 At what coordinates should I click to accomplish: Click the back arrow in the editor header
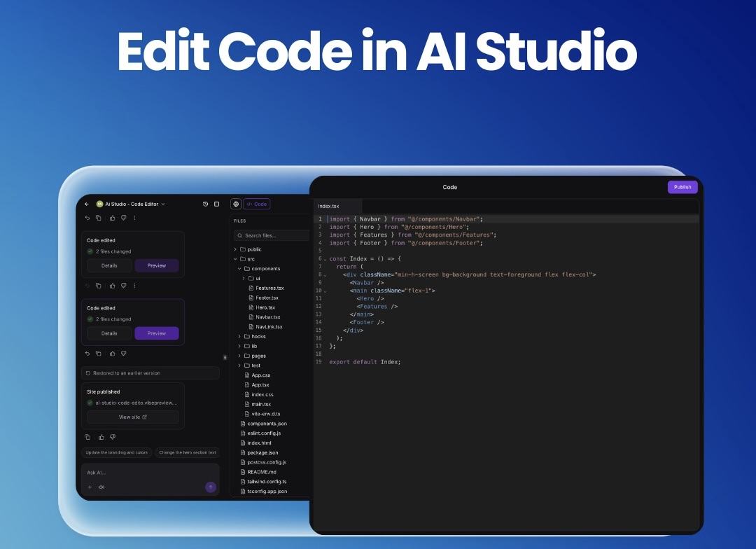[x=87, y=204]
